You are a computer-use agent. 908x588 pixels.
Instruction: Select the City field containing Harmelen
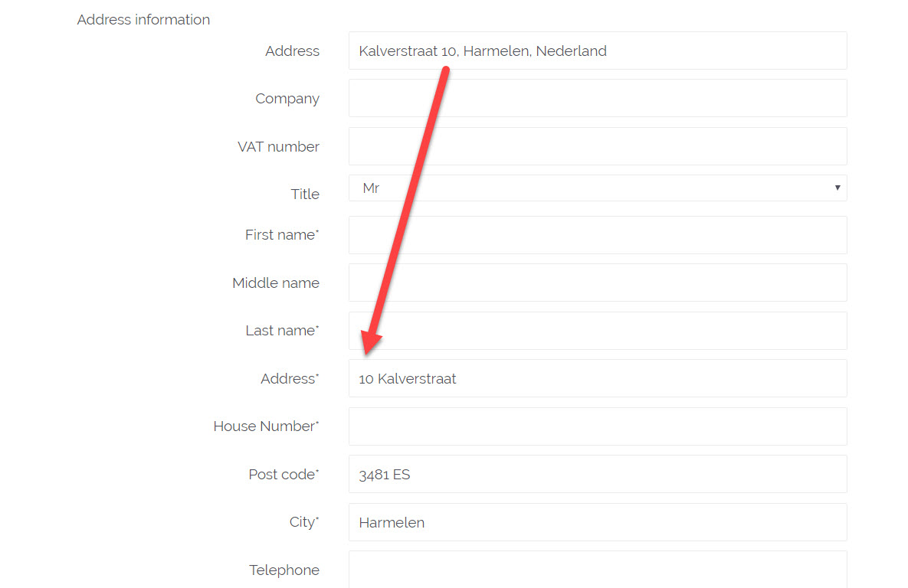tap(598, 522)
